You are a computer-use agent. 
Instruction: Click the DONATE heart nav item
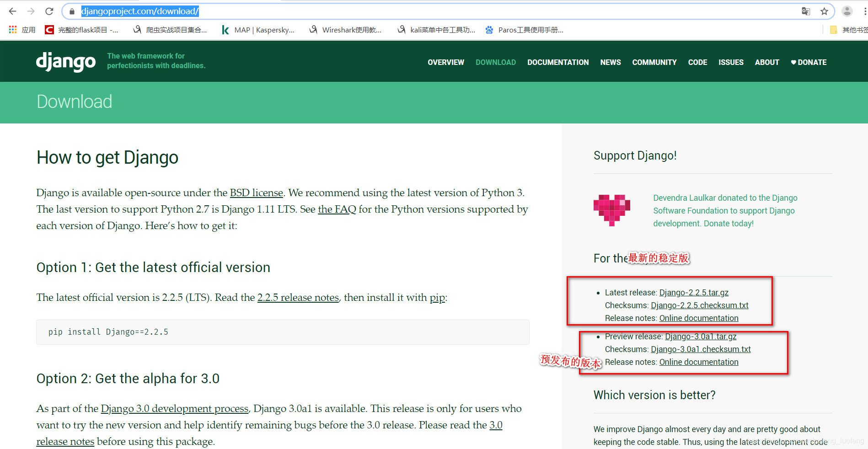pos(809,62)
